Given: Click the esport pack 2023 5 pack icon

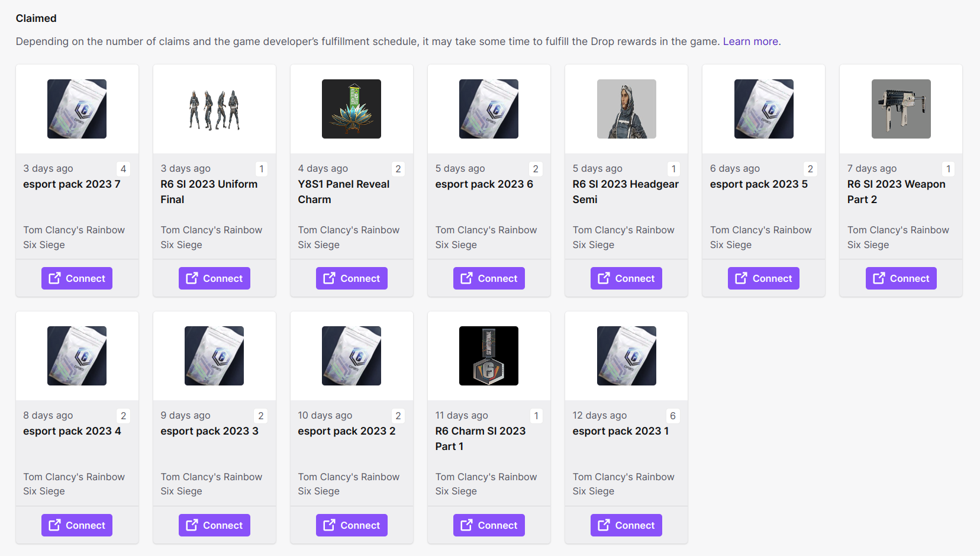Looking at the screenshot, I should point(763,109).
